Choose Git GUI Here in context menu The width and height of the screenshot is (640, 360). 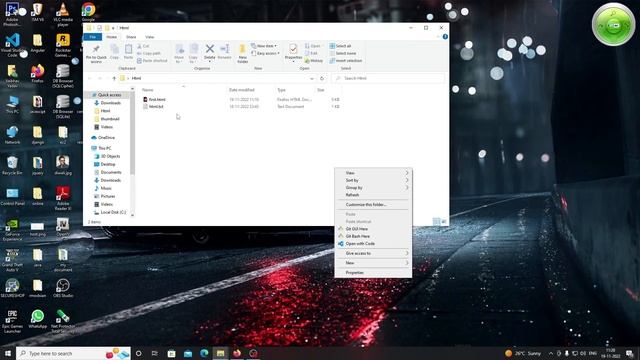pyautogui.click(x=373, y=229)
